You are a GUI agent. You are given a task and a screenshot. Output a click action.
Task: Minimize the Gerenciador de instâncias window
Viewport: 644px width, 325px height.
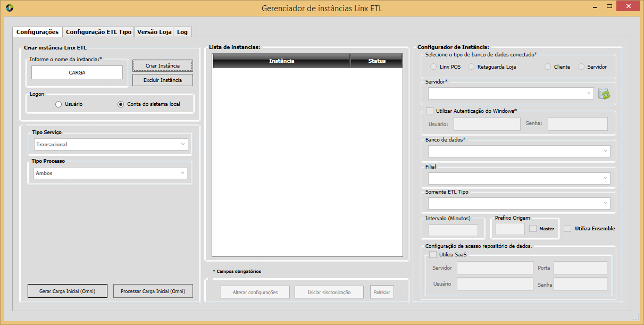596,6
